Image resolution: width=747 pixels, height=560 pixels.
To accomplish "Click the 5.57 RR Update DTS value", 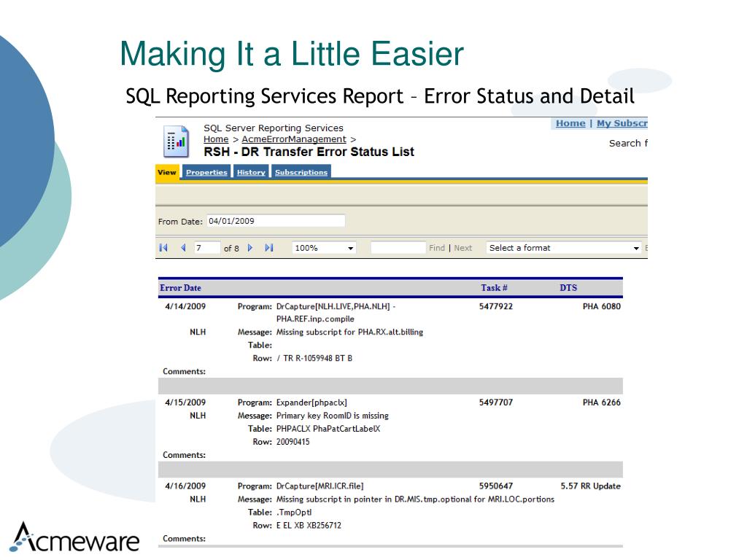I will coord(590,486).
